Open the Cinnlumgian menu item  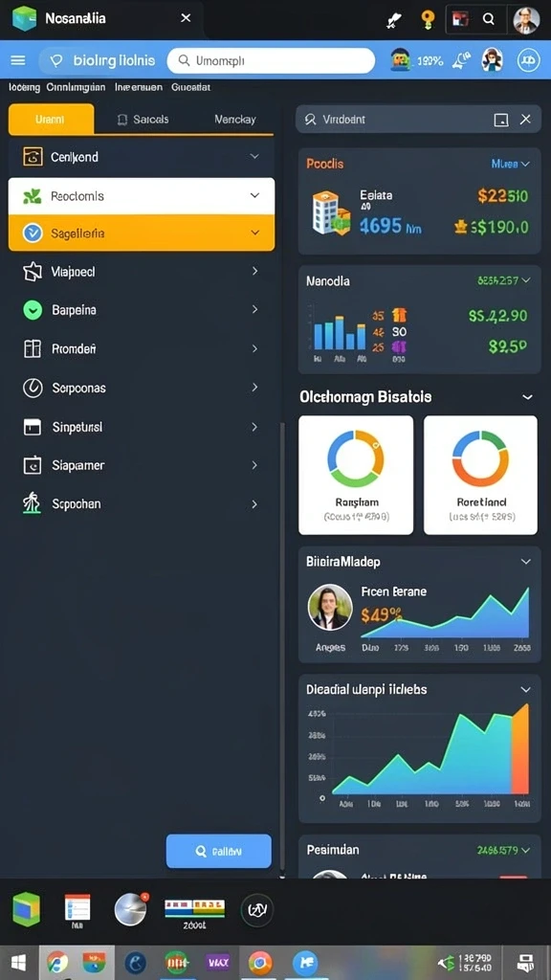click(76, 87)
